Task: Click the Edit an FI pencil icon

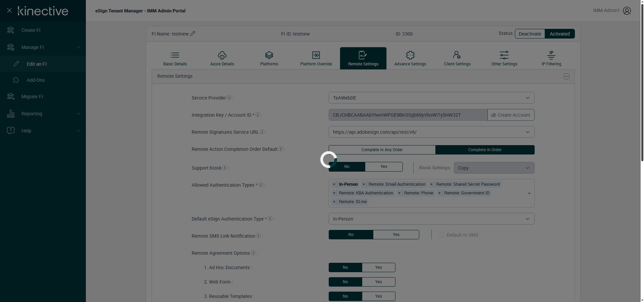Action: tap(16, 64)
